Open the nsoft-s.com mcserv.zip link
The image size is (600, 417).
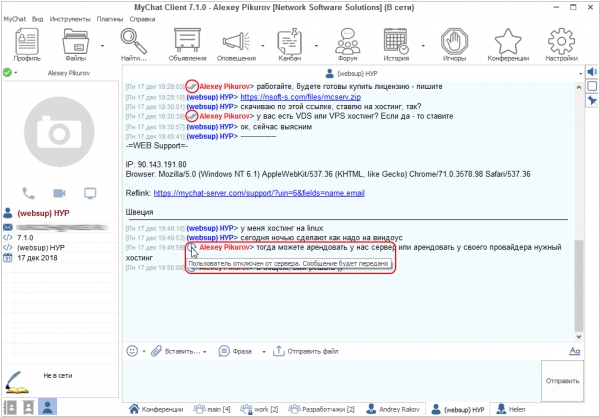(x=300, y=97)
